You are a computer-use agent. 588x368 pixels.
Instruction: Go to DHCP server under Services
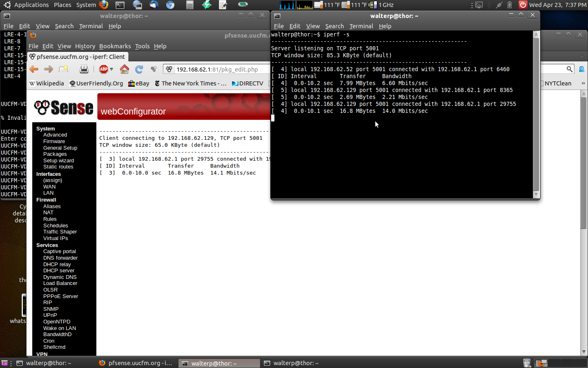pyautogui.click(x=59, y=271)
